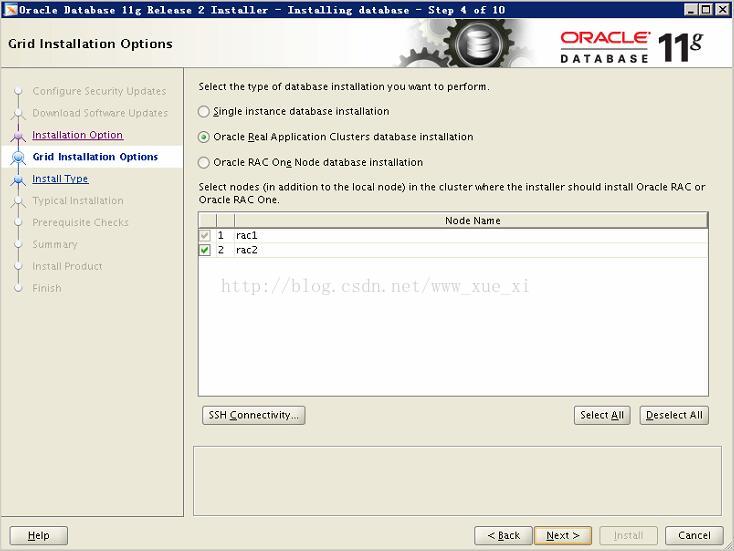Maximize the Oracle installer window

pyautogui.click(x=706, y=9)
